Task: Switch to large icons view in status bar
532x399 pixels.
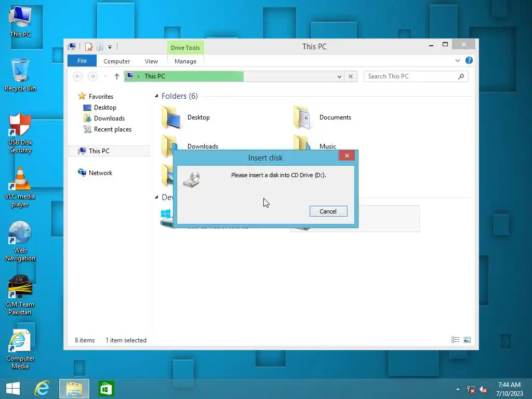Action: 467,340
